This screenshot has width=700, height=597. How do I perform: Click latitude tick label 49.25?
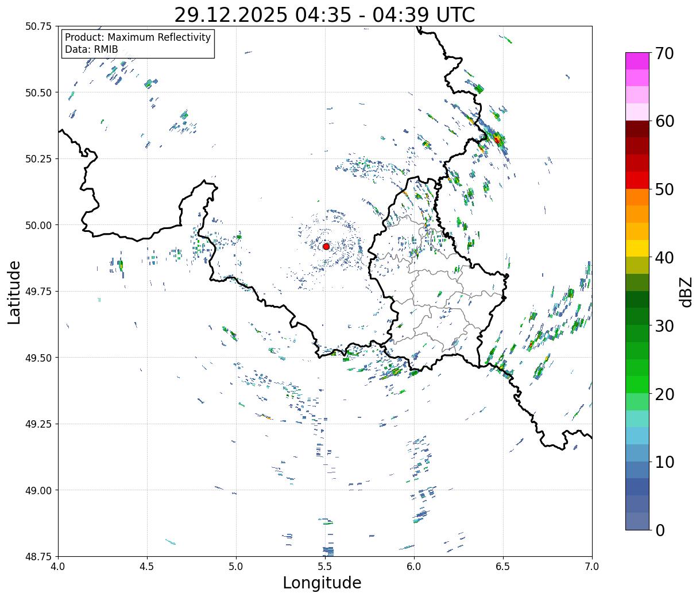(x=39, y=424)
